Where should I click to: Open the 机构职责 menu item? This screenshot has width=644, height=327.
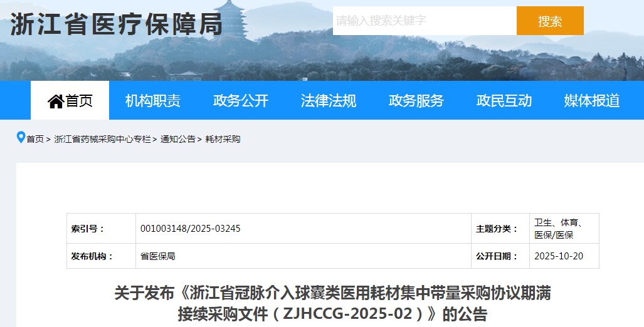click(152, 101)
